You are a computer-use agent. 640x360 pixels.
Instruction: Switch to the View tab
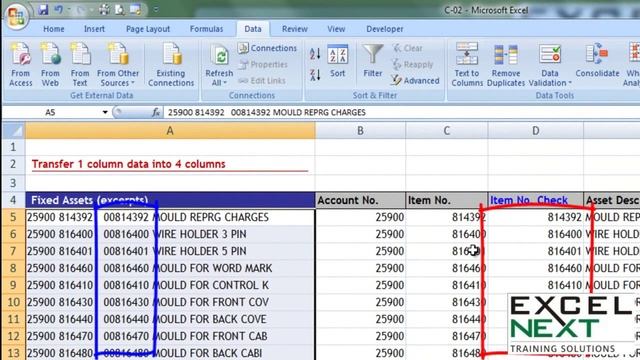(336, 29)
